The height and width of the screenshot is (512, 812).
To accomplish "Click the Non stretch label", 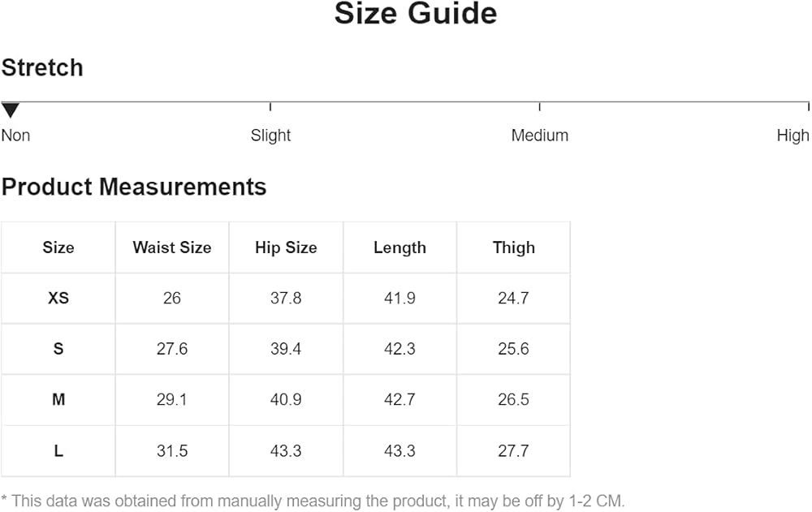I will pos(15,136).
